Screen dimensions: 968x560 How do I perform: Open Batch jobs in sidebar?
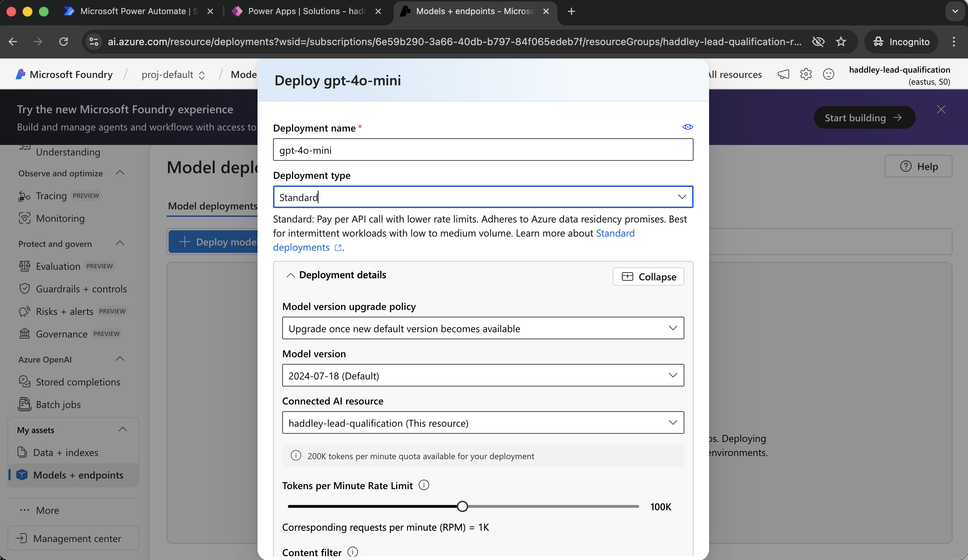point(58,404)
